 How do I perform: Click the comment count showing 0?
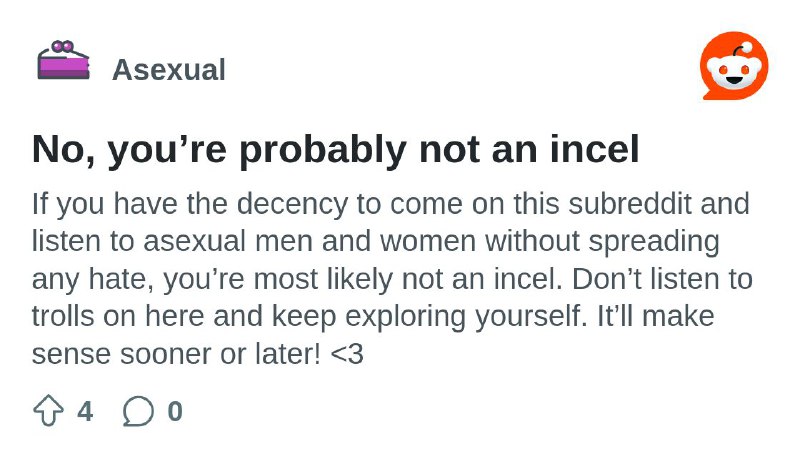tap(175, 411)
